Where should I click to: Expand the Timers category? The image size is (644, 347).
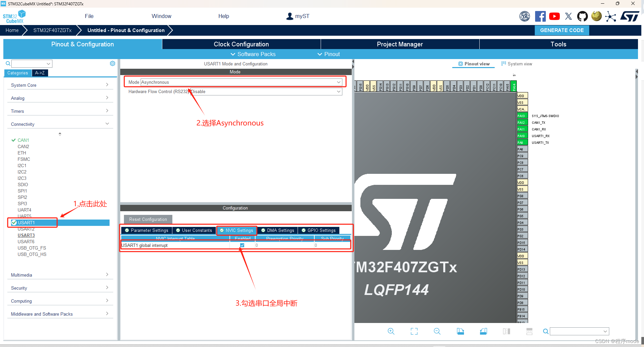[60, 111]
